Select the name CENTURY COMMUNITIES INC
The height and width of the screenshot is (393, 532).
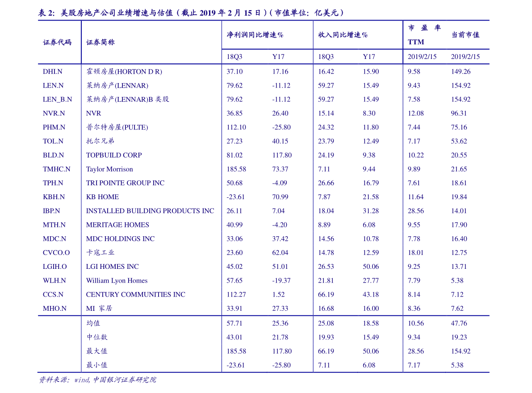(136, 294)
